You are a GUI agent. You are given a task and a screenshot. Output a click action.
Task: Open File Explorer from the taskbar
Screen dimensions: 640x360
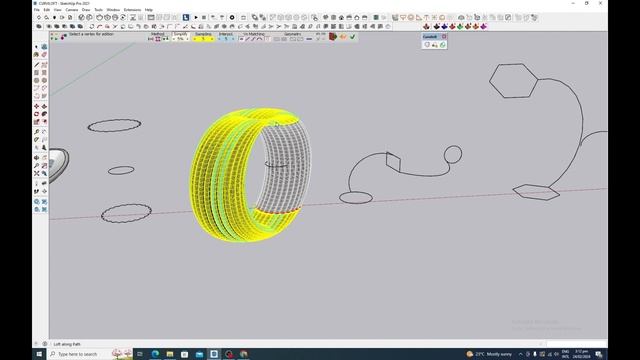[x=170, y=354]
